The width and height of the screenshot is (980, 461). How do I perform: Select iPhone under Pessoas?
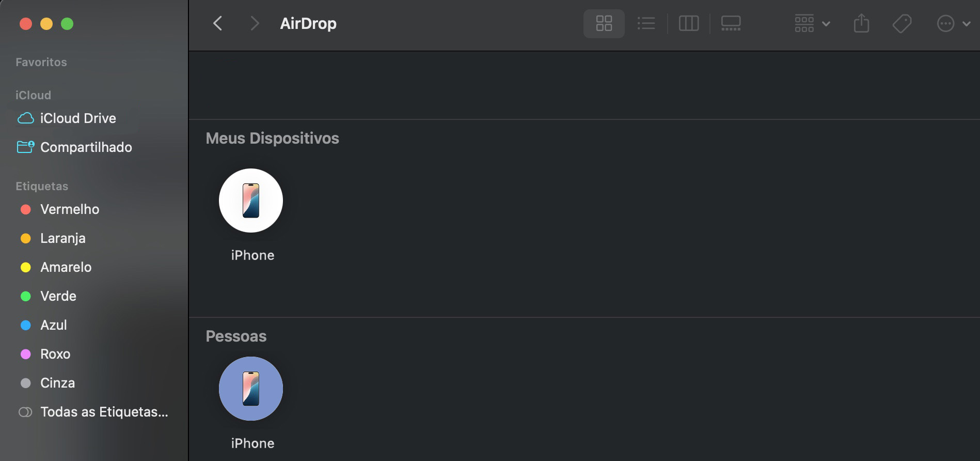click(251, 389)
